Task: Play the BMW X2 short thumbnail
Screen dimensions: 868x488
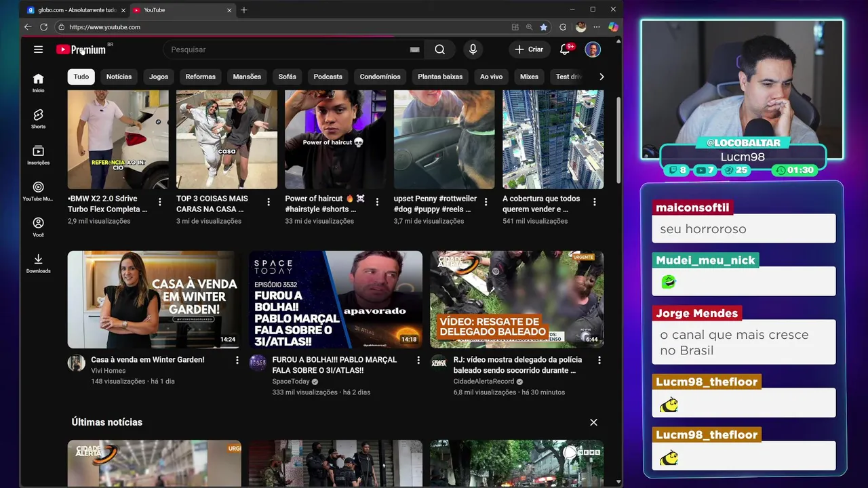Action: [x=118, y=140]
